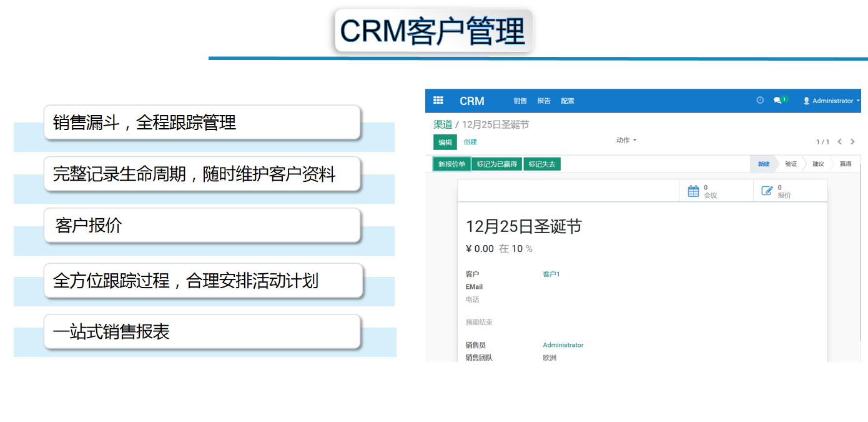Open the 报告 menu
Image resolution: width=868 pixels, height=422 pixels.
click(x=544, y=101)
